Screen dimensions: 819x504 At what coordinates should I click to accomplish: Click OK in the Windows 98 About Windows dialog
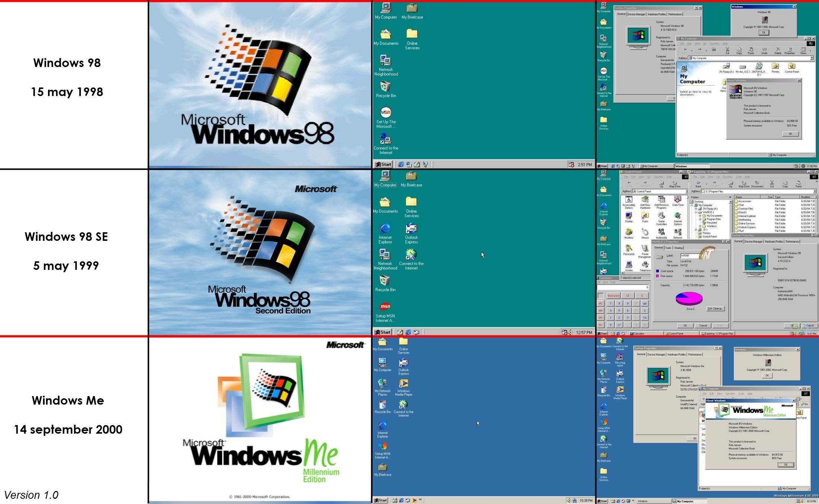click(790, 134)
